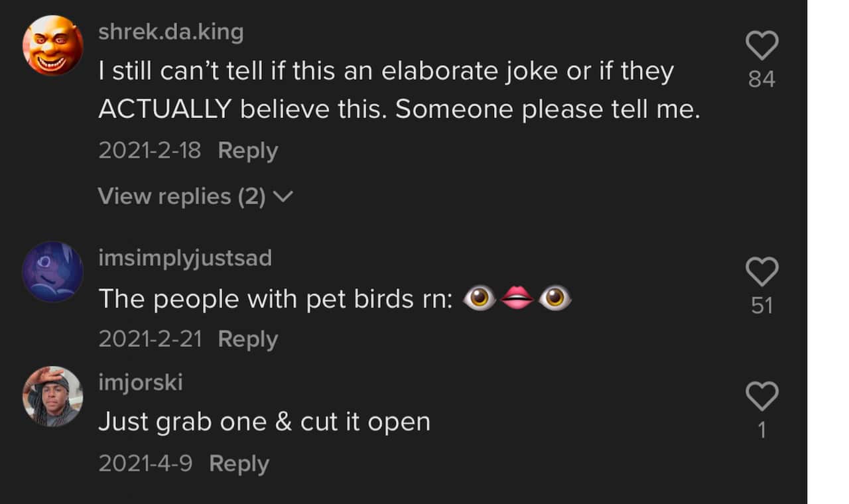Select the eyes emoji in the bird comment

tap(479, 298)
